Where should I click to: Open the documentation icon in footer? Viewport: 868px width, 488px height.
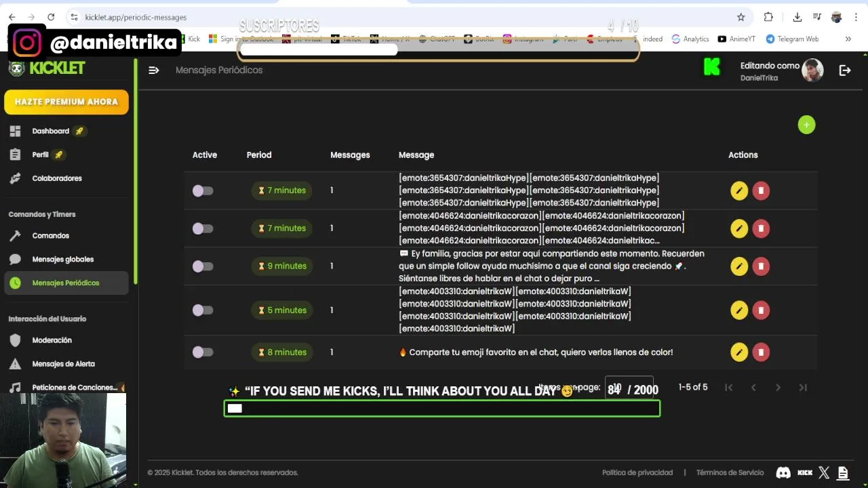pyautogui.click(x=843, y=473)
